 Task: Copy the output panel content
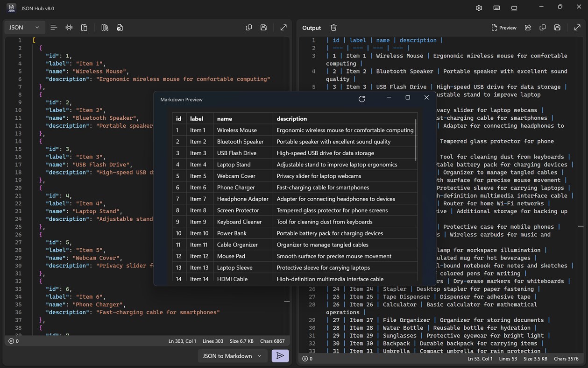543,28
